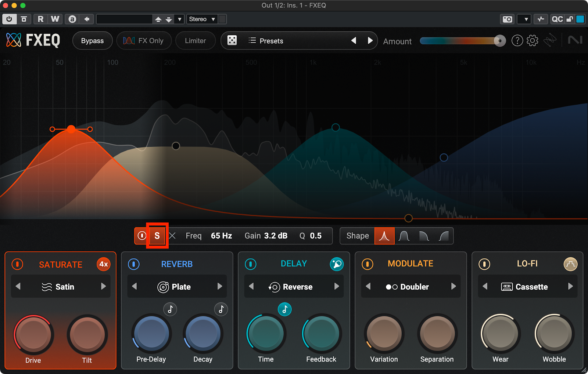
Task: Click the Native Instruments logo
Action: 575,40
